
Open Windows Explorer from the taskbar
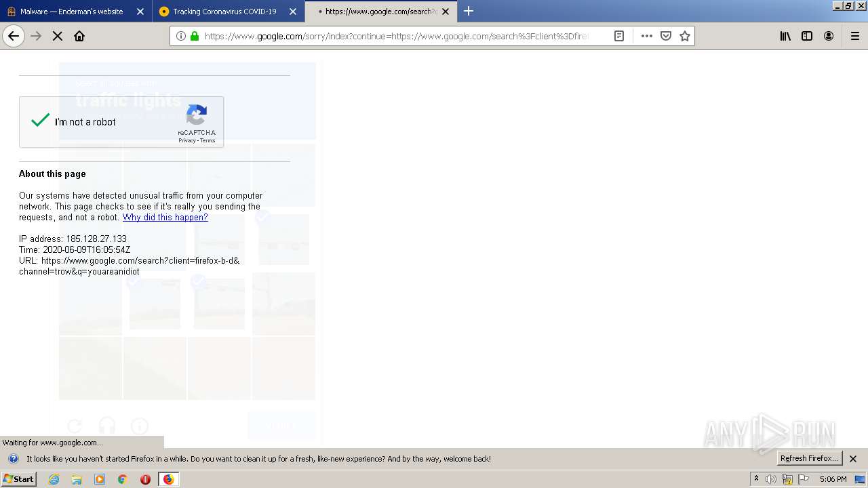[x=77, y=479]
